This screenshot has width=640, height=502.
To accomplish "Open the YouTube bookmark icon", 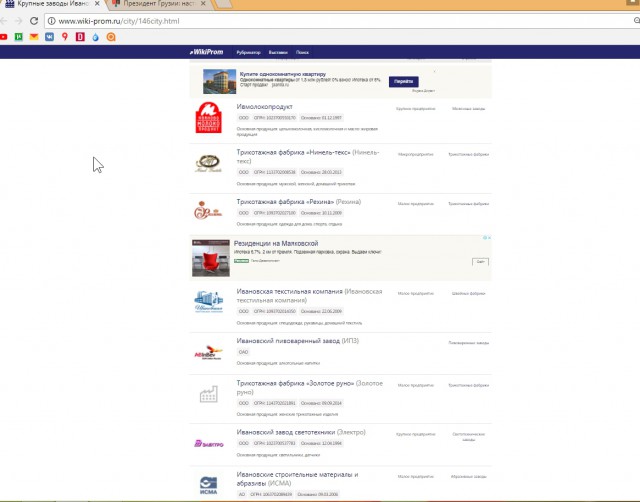I will 3,37.
